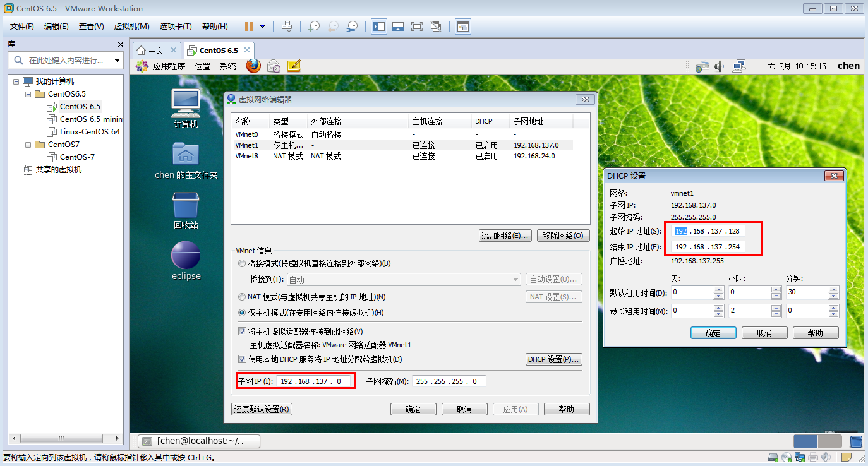The height and width of the screenshot is (466, 868).
Task: Collapse the 我的计算机 tree node
Action: tap(16, 81)
